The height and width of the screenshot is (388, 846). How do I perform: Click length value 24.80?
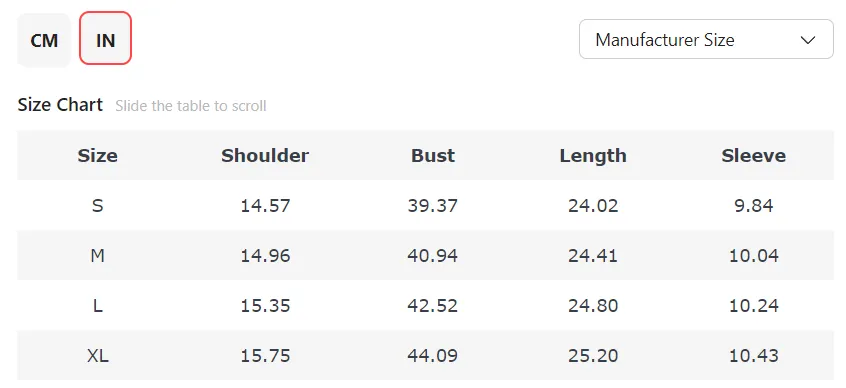(593, 306)
